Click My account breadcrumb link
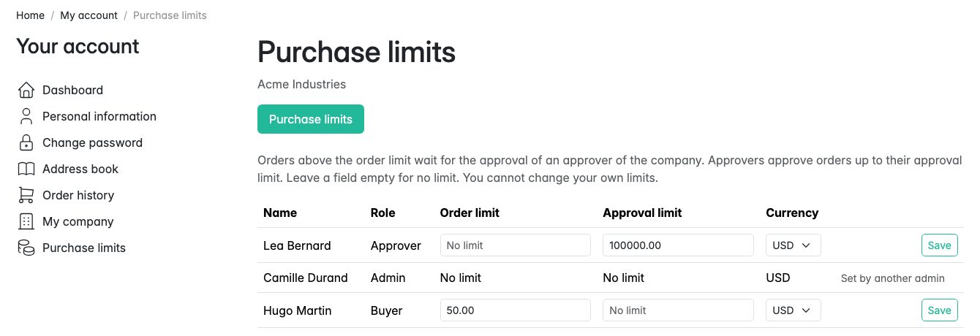This screenshot has width=980, height=336. pyautogui.click(x=88, y=15)
